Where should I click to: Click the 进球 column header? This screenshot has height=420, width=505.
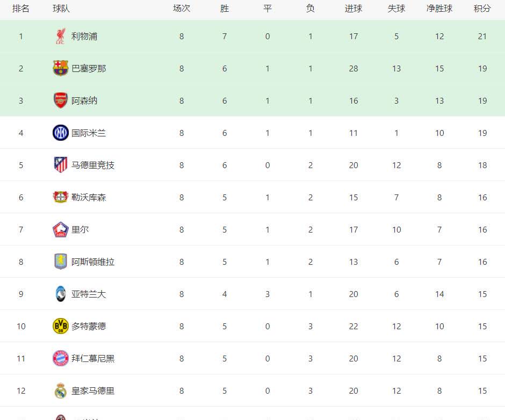coord(353,9)
